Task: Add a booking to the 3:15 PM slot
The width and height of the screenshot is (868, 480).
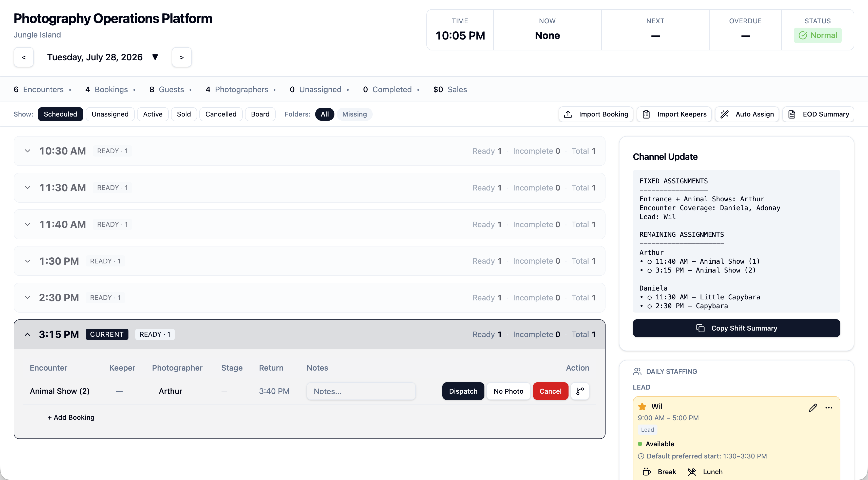Action: pyautogui.click(x=71, y=417)
